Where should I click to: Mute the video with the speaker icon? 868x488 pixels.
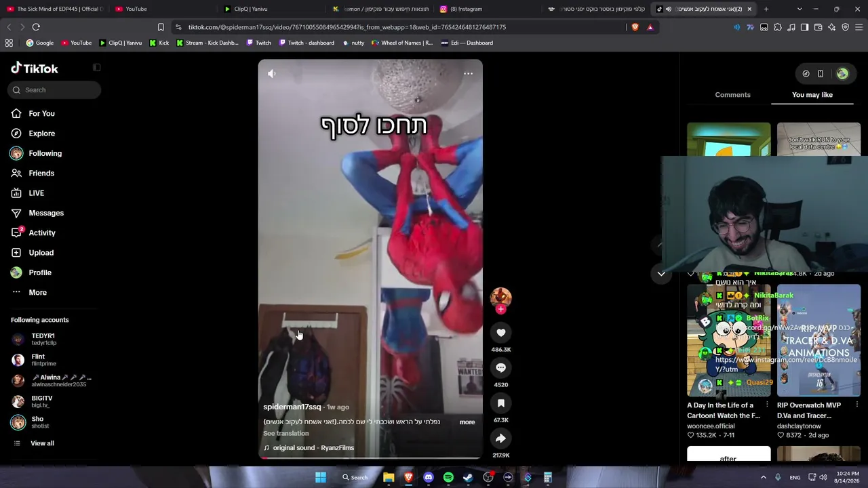click(x=271, y=73)
